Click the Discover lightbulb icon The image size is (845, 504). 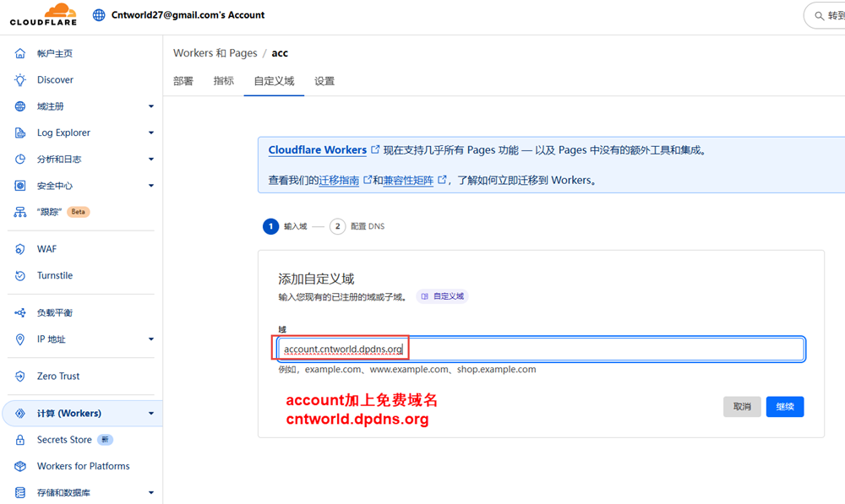coord(20,79)
